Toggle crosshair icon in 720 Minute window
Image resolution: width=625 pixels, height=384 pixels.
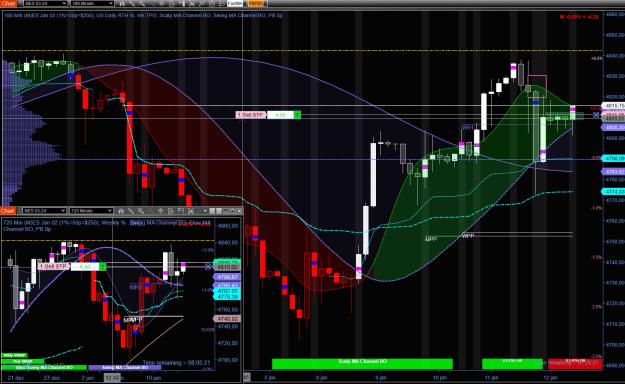[x=160, y=211]
